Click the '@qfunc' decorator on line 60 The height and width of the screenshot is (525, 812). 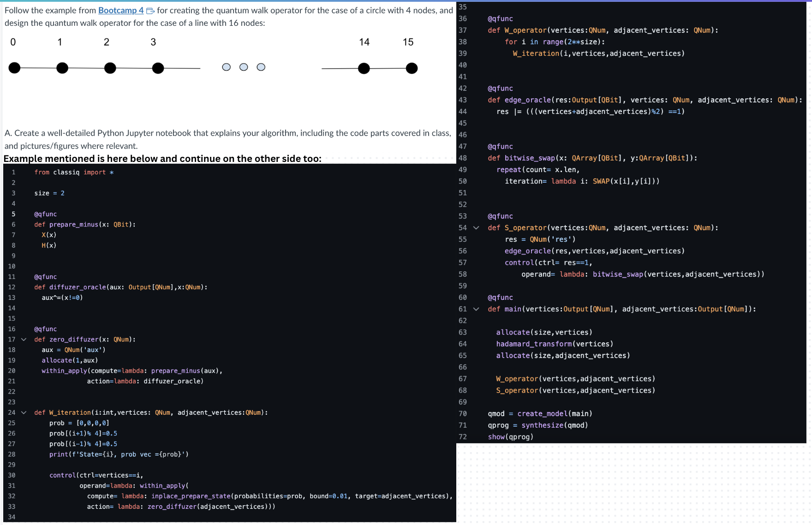coord(500,298)
